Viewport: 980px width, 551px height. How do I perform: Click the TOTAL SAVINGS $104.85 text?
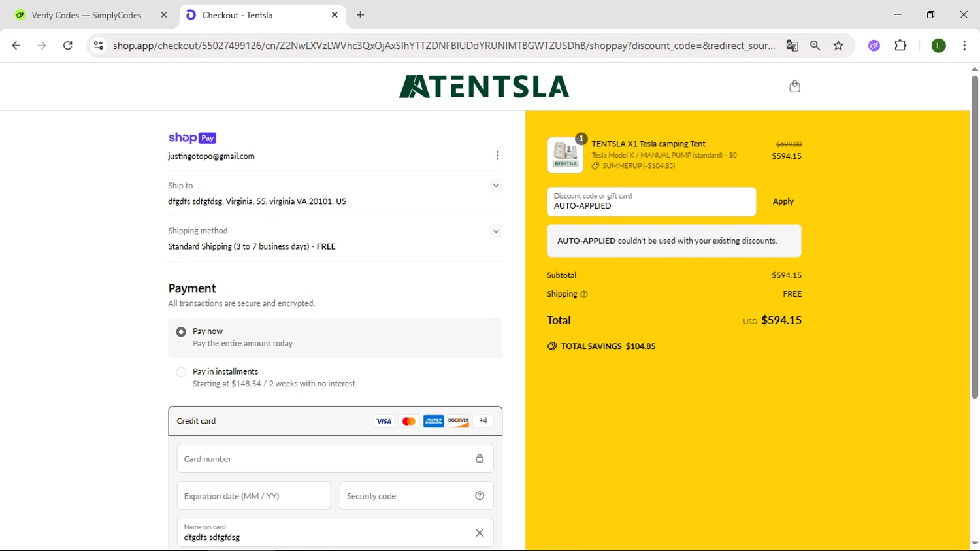608,346
